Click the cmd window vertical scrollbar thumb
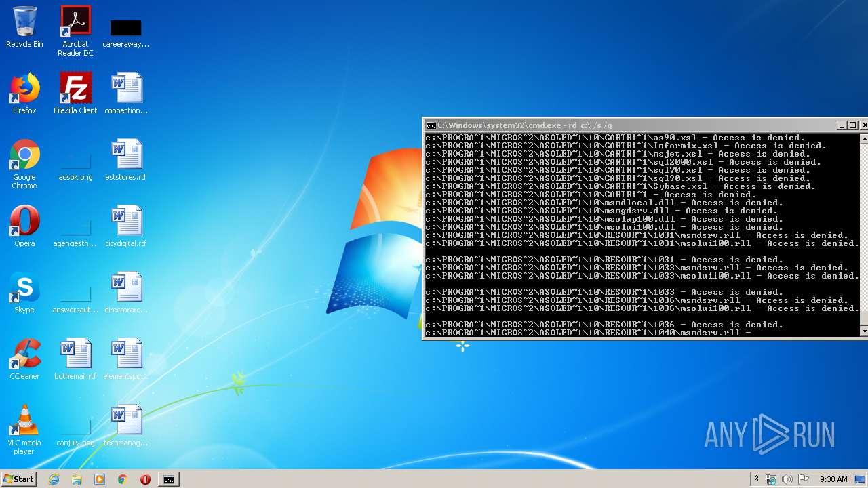 pyautogui.click(x=864, y=319)
